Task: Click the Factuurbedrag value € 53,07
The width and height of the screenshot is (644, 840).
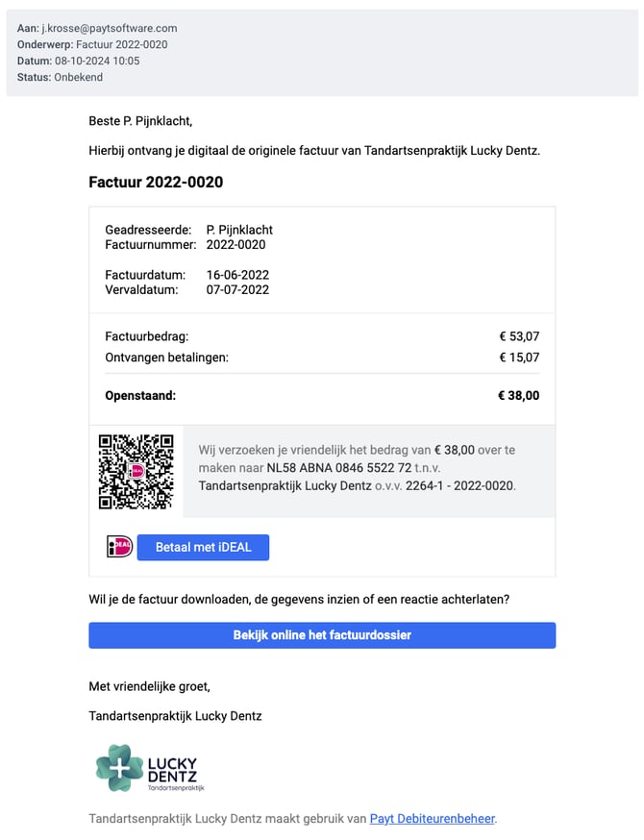Action: tap(519, 336)
